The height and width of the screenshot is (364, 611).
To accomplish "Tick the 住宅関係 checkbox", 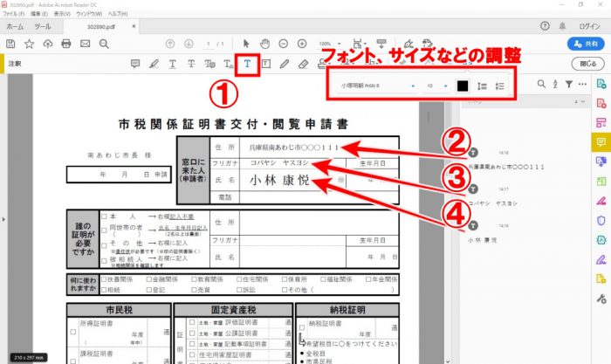I will click(x=239, y=279).
